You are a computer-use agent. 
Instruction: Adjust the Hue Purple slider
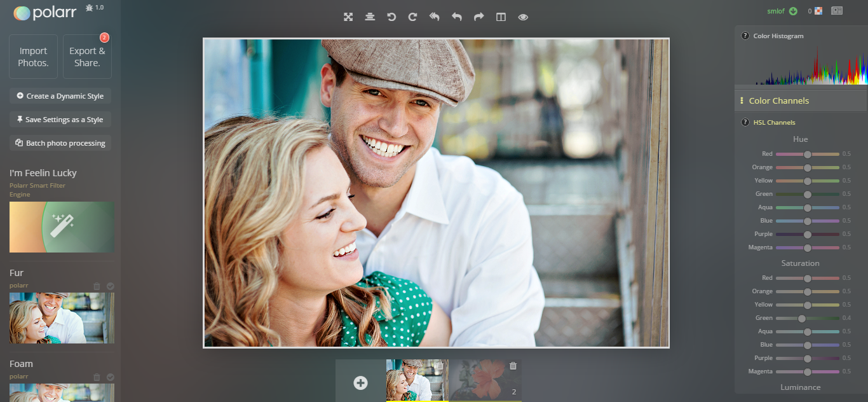[x=808, y=234]
